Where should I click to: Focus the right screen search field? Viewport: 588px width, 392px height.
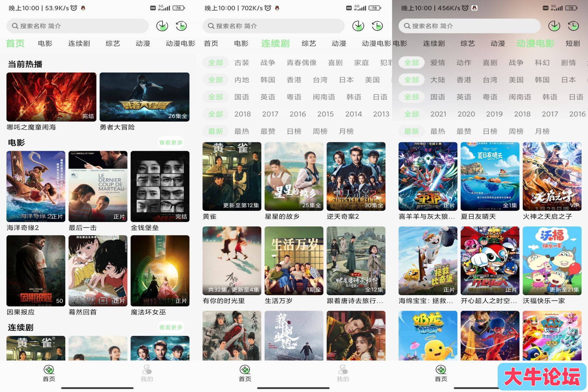pos(469,26)
